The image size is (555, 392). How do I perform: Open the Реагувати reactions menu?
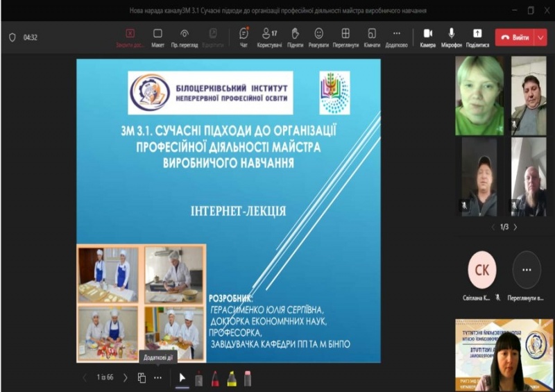[318, 37]
